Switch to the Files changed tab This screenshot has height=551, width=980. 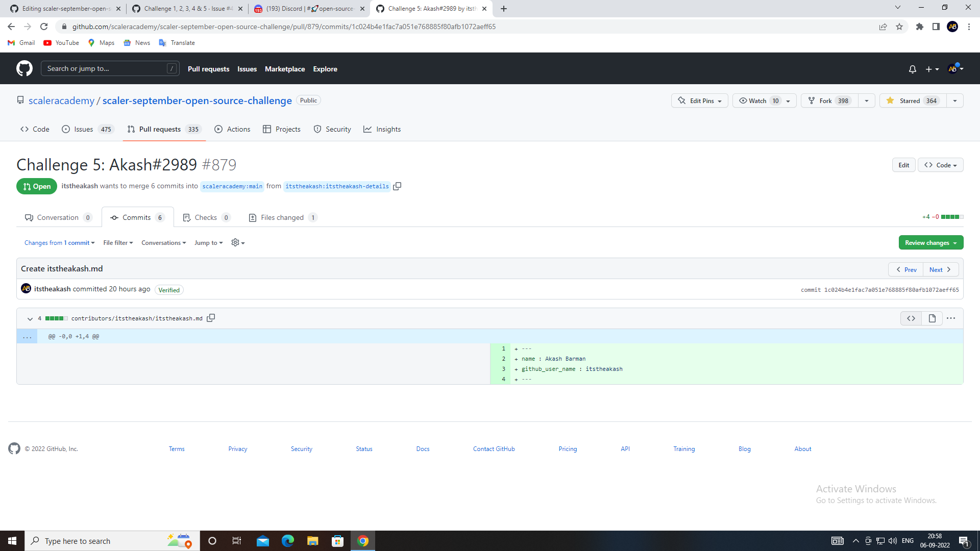pyautogui.click(x=282, y=217)
